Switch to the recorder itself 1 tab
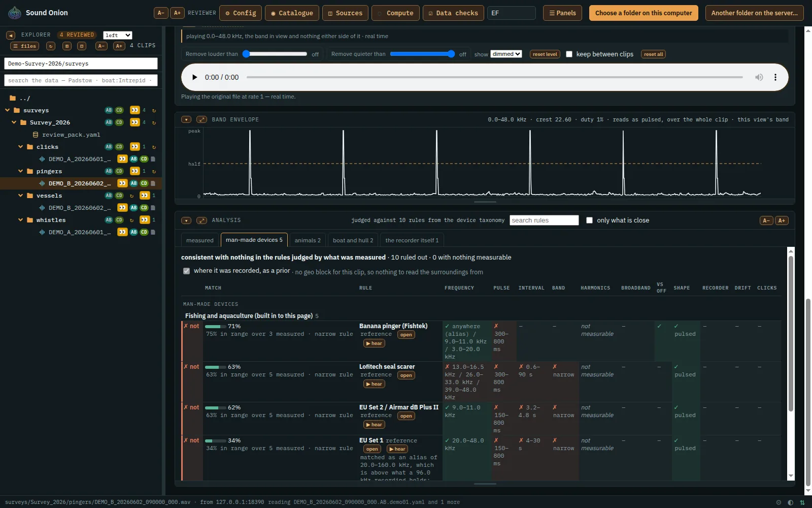 click(x=412, y=240)
